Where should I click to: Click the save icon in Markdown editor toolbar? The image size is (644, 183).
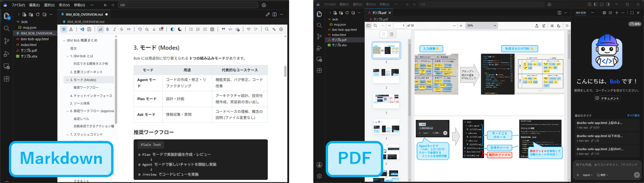pos(89,29)
